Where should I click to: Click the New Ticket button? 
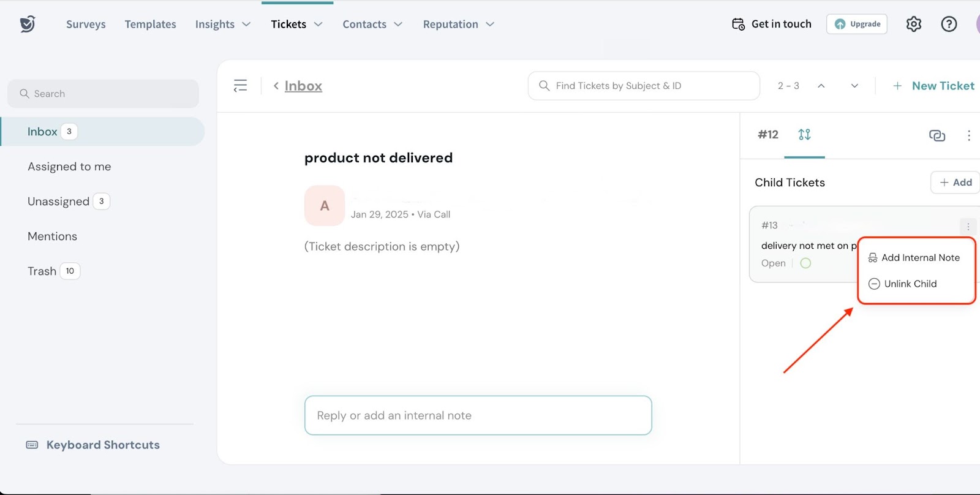934,86
